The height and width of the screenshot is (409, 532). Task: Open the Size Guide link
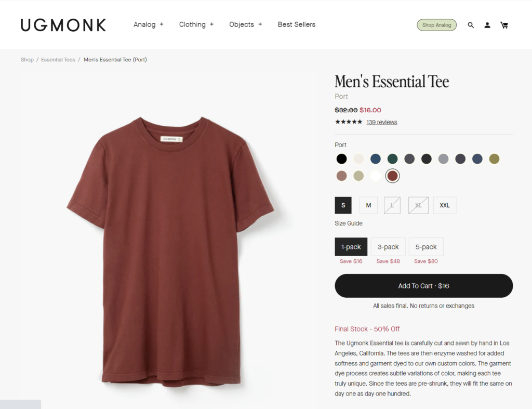[x=349, y=223]
